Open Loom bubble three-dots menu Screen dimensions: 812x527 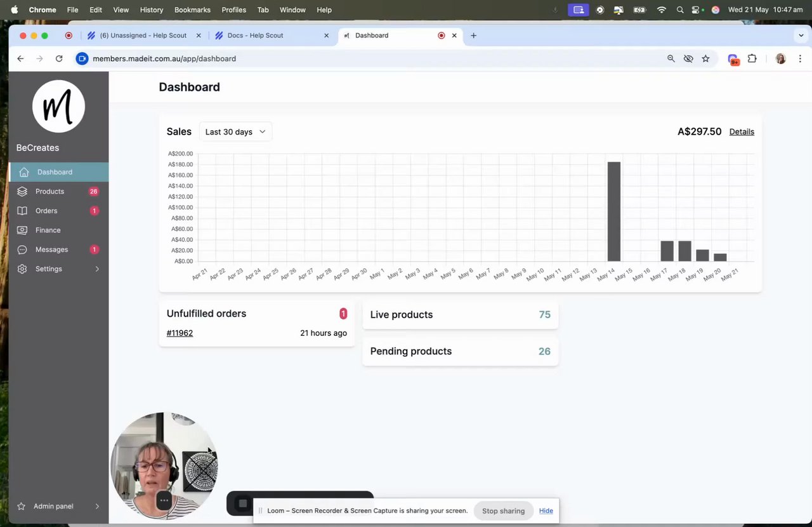tap(164, 500)
